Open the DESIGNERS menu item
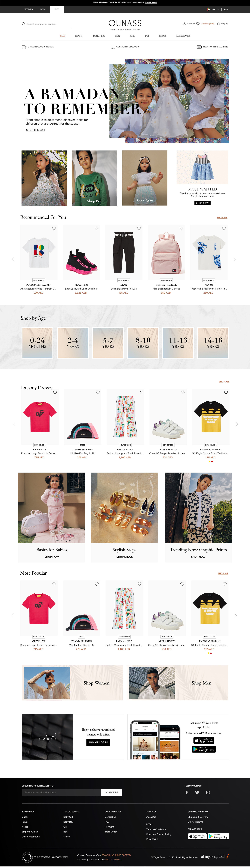 tap(99, 36)
